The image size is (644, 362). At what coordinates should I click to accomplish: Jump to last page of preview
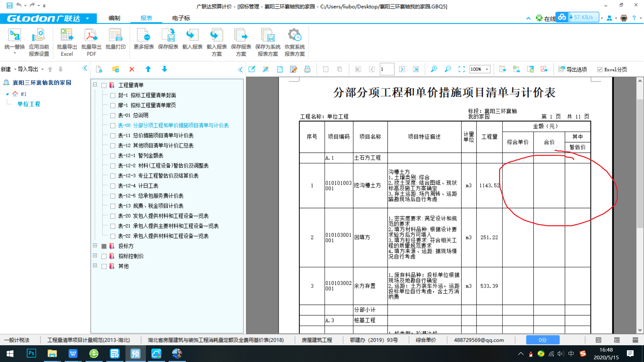[x=416, y=69]
